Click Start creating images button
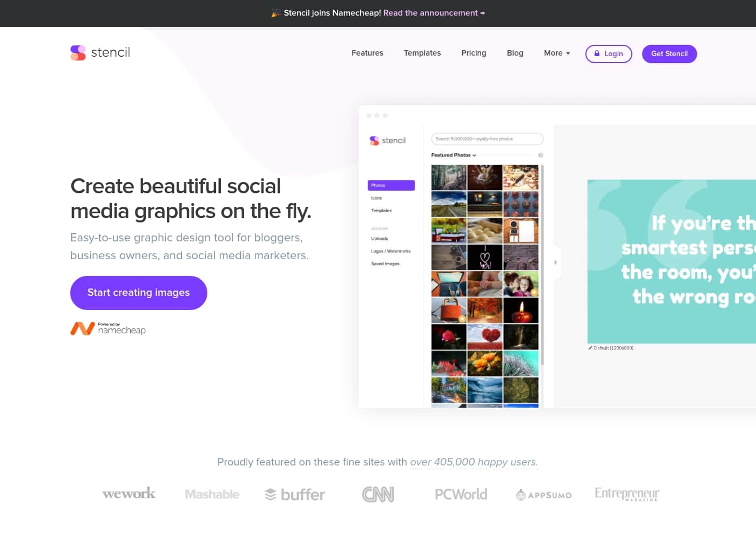The image size is (756, 540). click(139, 293)
